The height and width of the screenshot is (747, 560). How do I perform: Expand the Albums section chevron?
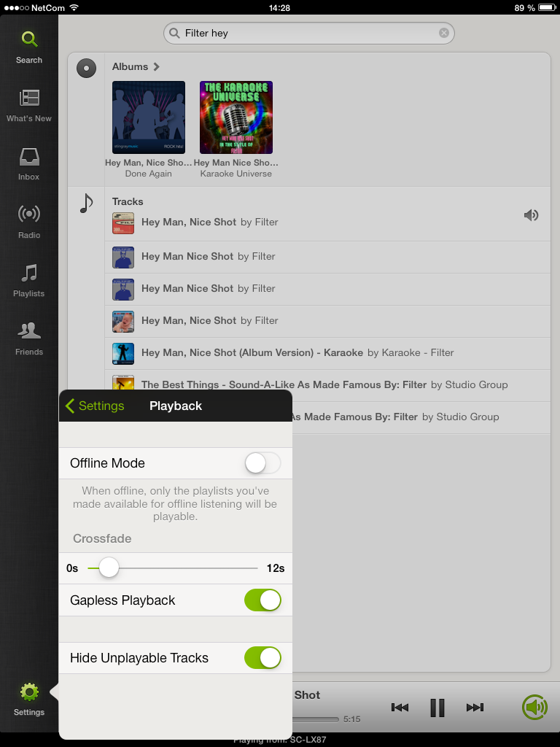click(156, 66)
